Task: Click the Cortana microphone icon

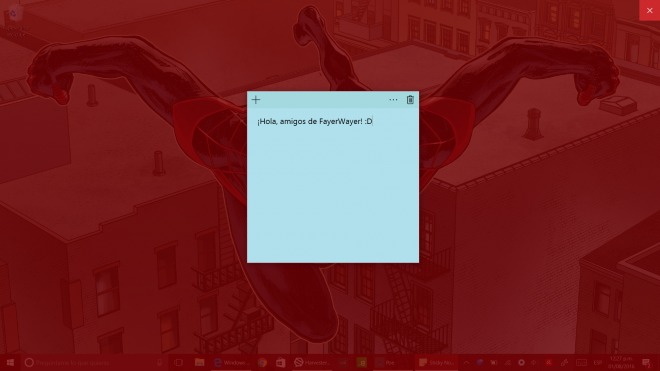Action: [160, 363]
